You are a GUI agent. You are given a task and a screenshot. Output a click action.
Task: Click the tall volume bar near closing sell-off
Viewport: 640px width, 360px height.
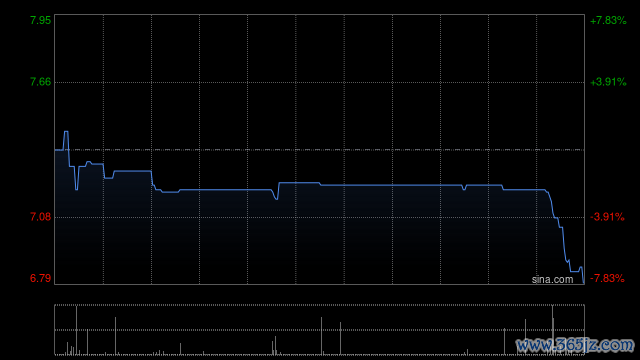tap(553, 330)
